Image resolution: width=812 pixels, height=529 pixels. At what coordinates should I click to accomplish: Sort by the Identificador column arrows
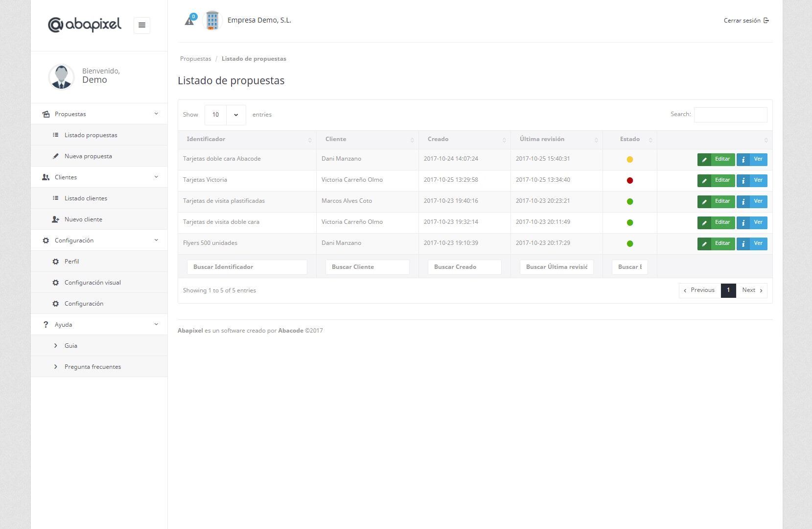click(x=310, y=140)
